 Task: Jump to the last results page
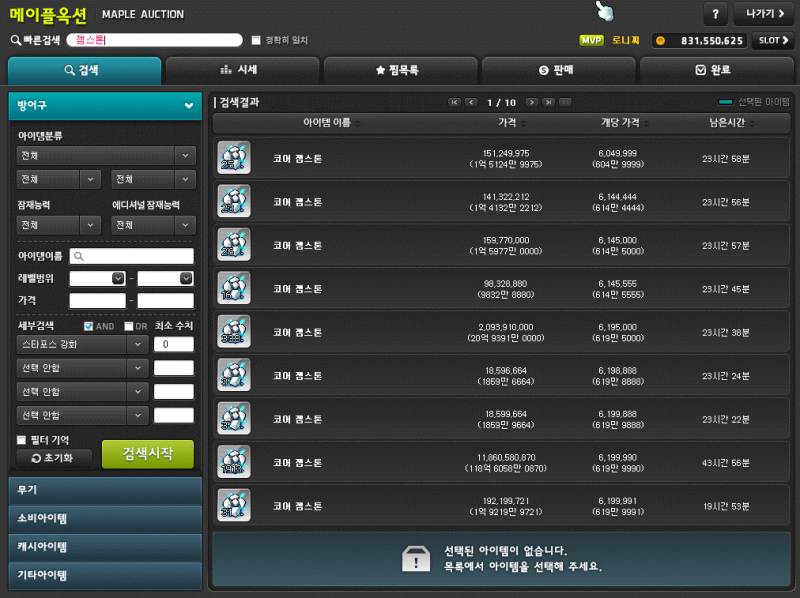pyautogui.click(x=548, y=103)
